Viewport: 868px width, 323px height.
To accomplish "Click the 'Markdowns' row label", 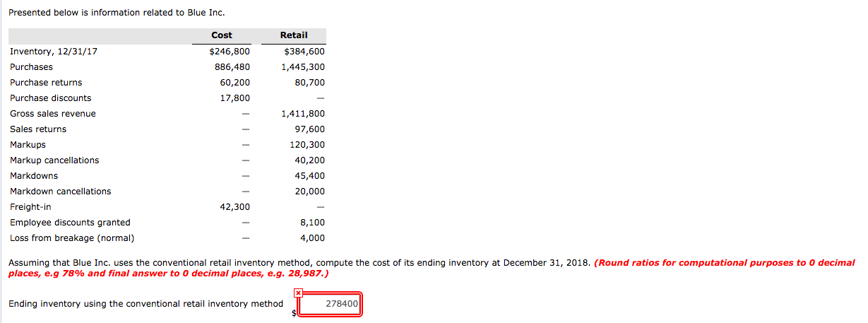I will coord(34,176).
